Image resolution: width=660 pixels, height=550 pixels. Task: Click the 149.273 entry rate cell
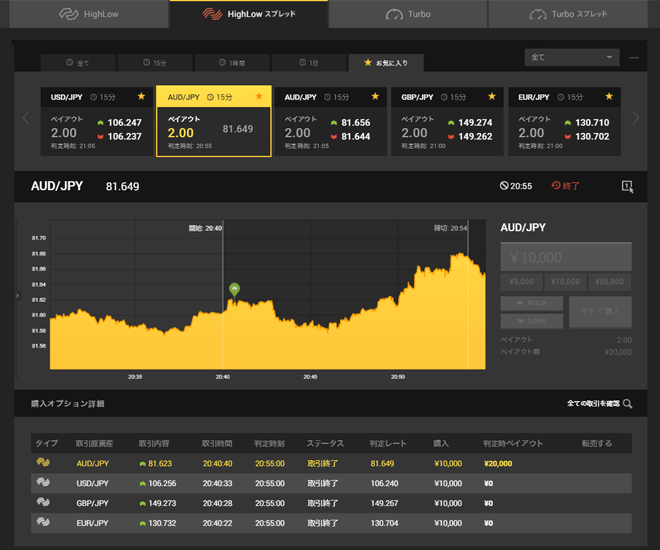pyautogui.click(x=158, y=503)
